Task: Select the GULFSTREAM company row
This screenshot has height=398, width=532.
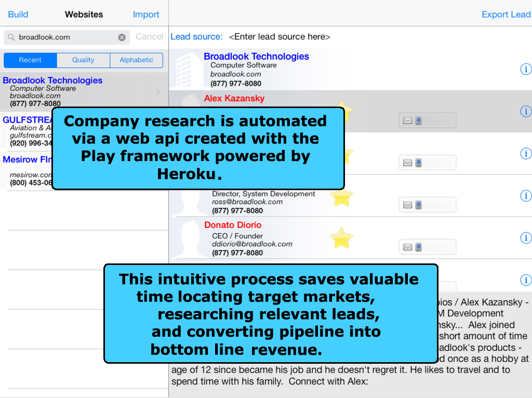Action: [26, 131]
